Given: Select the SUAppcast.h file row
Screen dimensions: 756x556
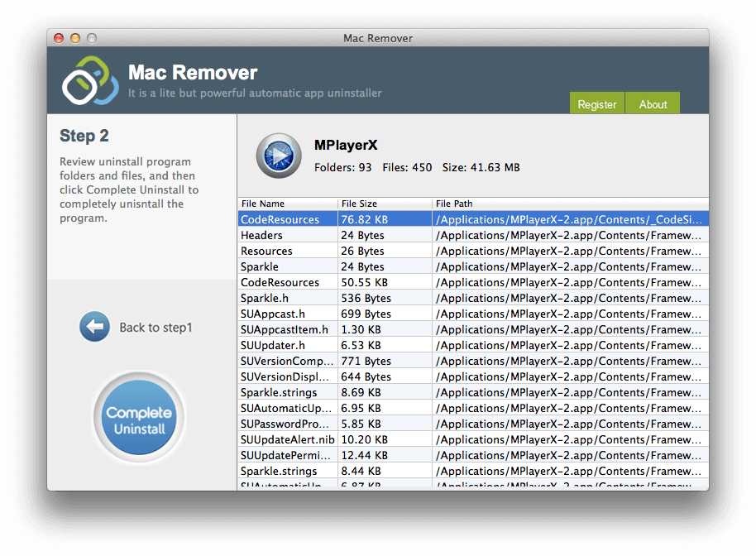Looking at the screenshot, I should pos(473,314).
